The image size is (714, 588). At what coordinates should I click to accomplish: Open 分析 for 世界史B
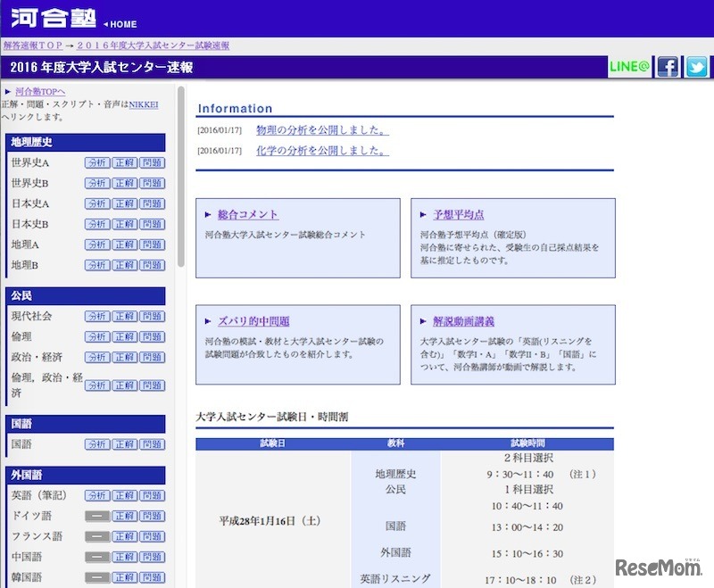click(96, 183)
